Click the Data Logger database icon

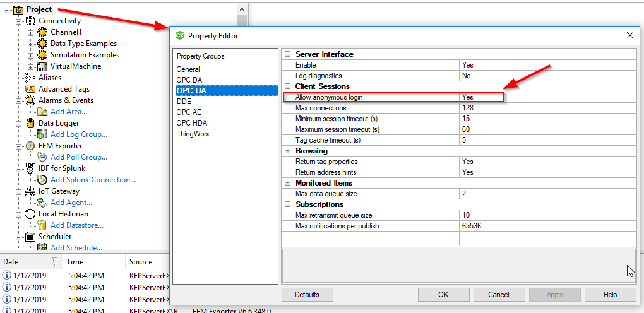[x=30, y=123]
